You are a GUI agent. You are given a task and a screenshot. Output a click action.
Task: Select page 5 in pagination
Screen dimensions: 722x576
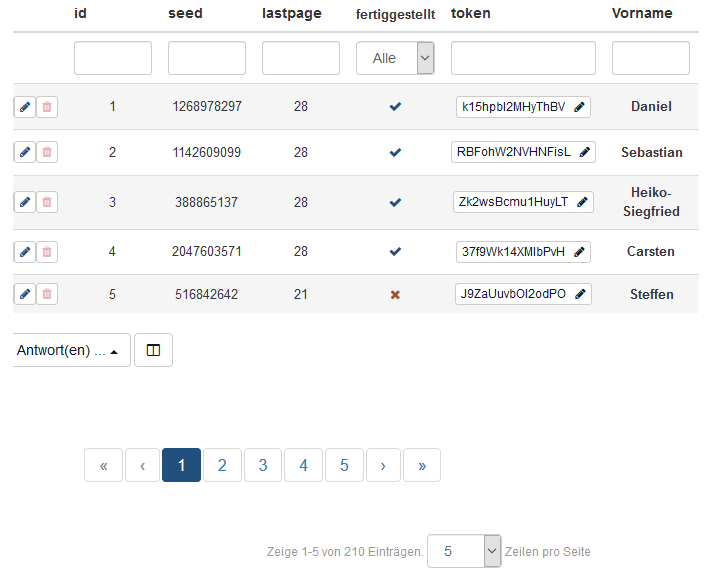pyautogui.click(x=344, y=465)
